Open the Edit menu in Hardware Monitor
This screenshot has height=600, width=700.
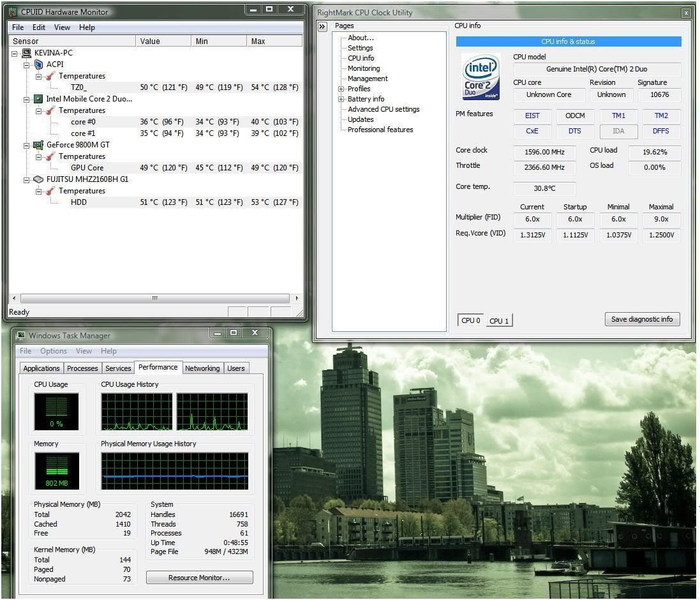point(39,27)
